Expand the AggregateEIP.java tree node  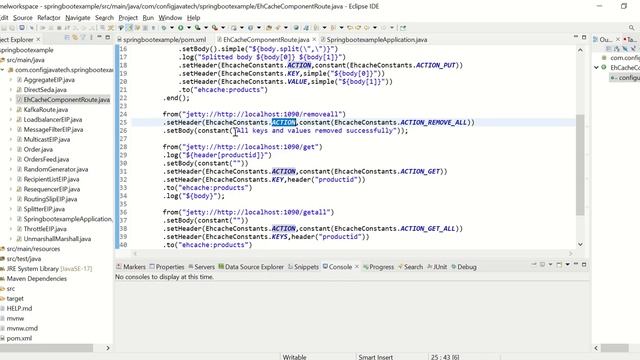click(11, 80)
